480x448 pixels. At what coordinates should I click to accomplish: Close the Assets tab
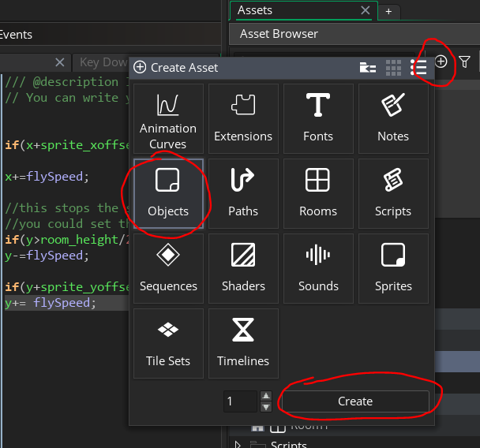click(x=366, y=10)
